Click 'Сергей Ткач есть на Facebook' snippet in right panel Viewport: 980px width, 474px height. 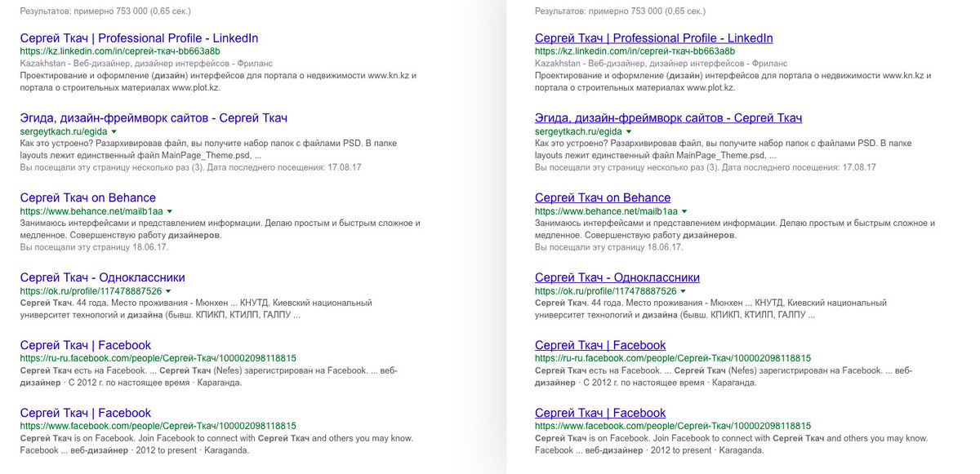(724, 376)
